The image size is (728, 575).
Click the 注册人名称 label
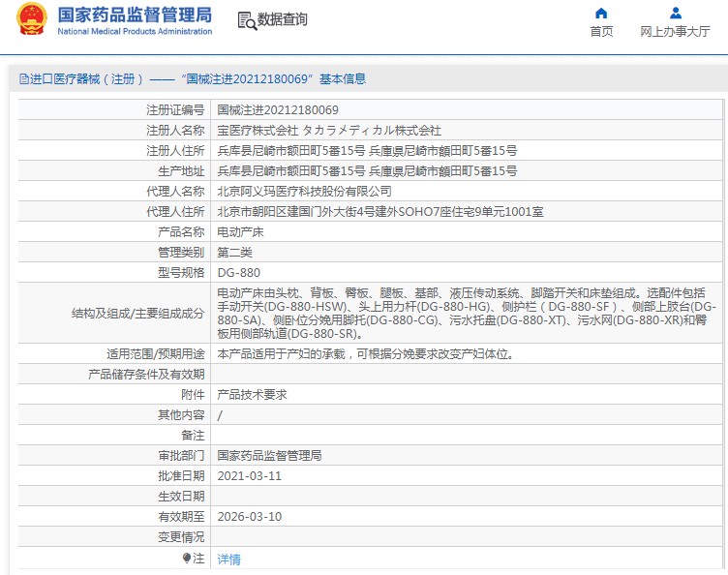tap(175, 131)
